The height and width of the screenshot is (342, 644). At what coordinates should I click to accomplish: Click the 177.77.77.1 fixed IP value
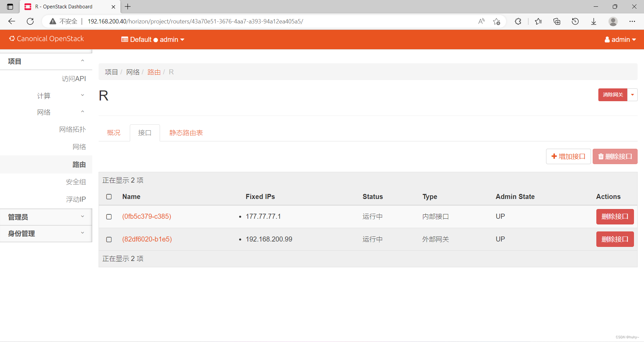(263, 216)
